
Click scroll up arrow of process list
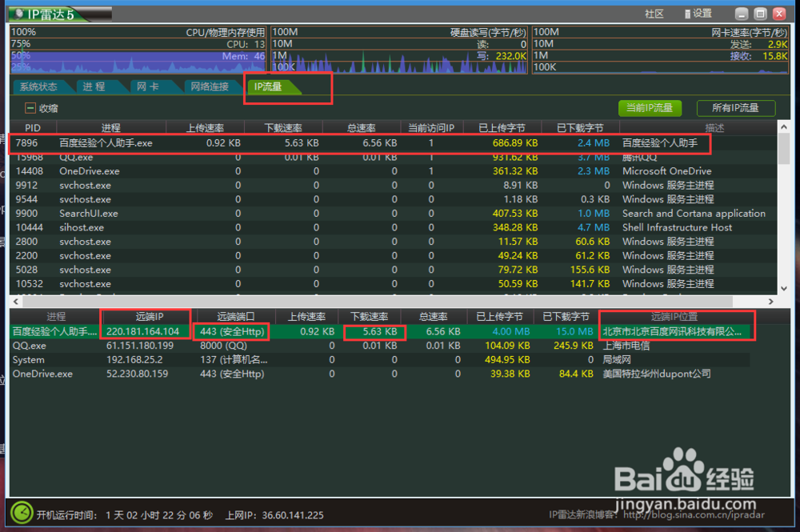pyautogui.click(x=784, y=127)
